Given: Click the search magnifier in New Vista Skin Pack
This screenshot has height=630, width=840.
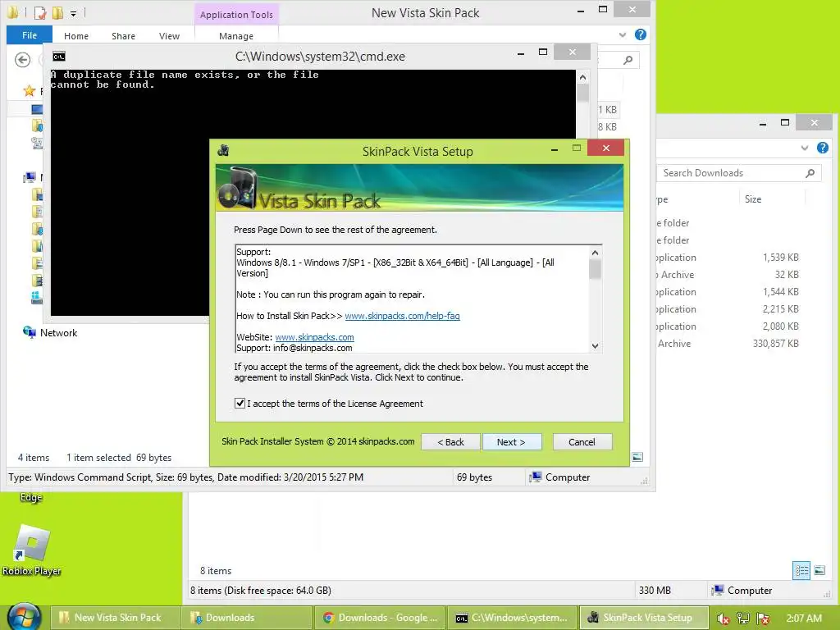Looking at the screenshot, I should click(x=628, y=60).
